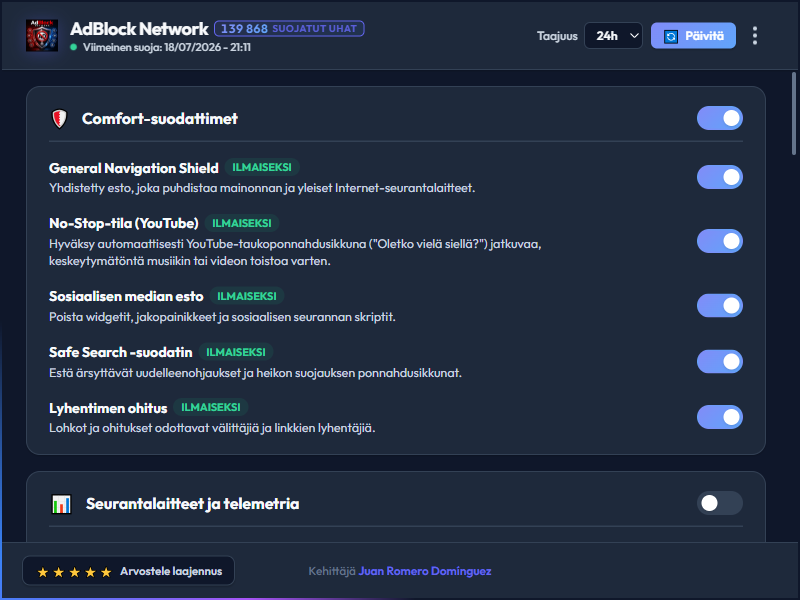Disable General Navigation Shield toggle
800x600 pixels.
[719, 177]
